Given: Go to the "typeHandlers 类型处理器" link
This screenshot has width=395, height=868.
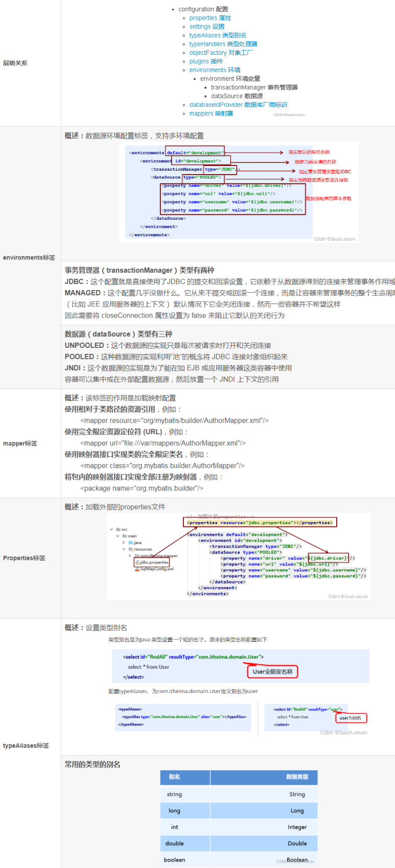Looking at the screenshot, I should [223, 44].
